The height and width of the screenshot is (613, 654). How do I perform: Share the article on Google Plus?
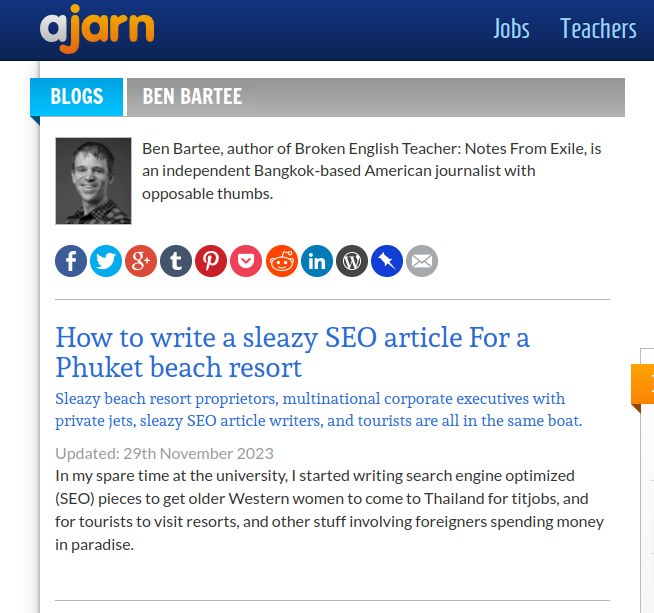click(141, 261)
